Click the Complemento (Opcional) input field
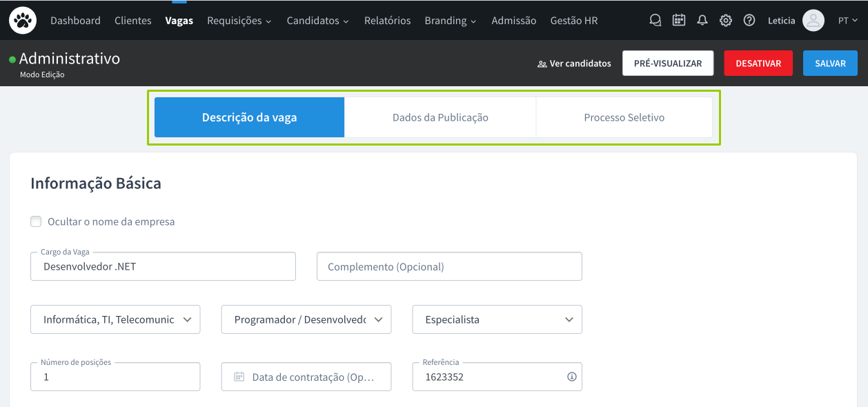868x407 pixels. pyautogui.click(x=449, y=266)
